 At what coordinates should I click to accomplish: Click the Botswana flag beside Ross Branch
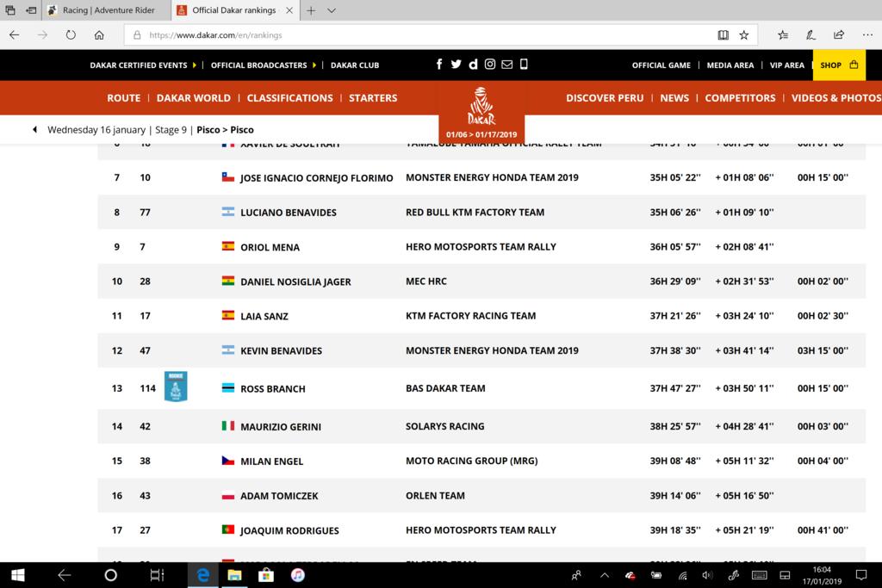pos(227,388)
